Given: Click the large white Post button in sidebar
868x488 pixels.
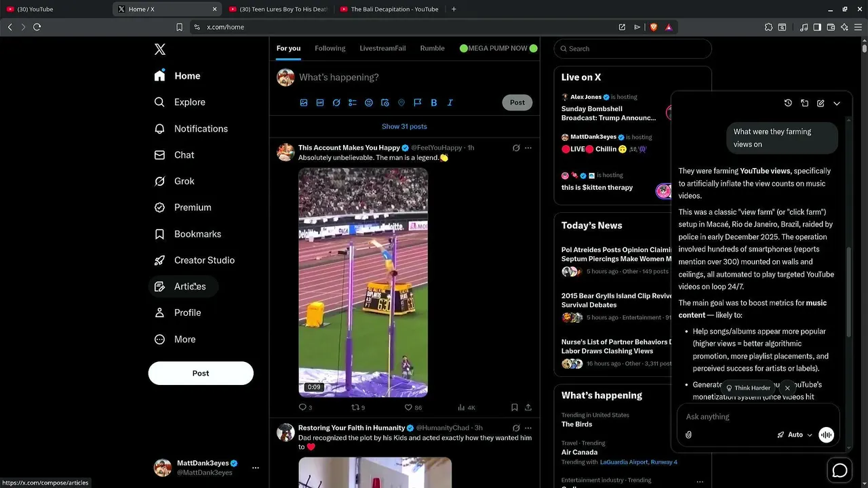Looking at the screenshot, I should click(201, 373).
